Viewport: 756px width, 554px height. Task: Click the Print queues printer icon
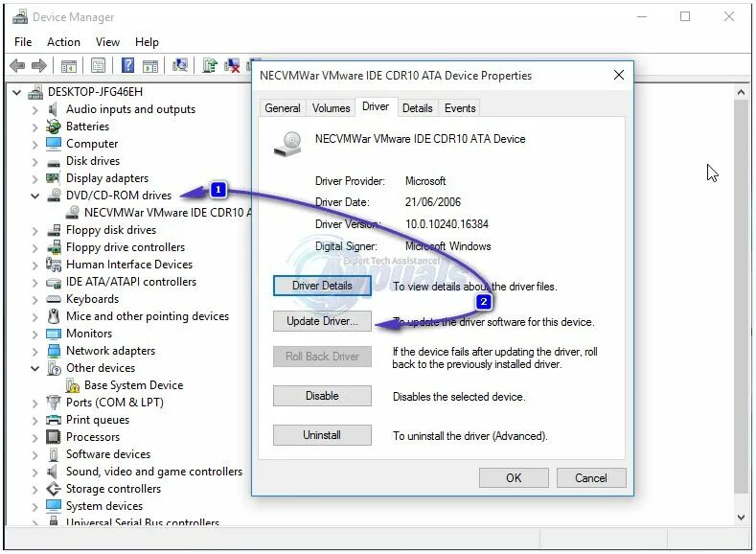[54, 420]
